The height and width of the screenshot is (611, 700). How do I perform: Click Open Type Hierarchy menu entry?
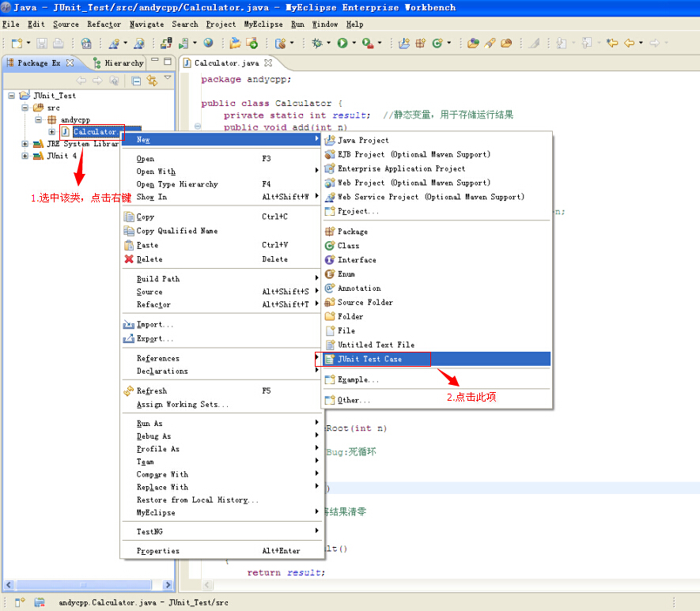pyautogui.click(x=221, y=184)
